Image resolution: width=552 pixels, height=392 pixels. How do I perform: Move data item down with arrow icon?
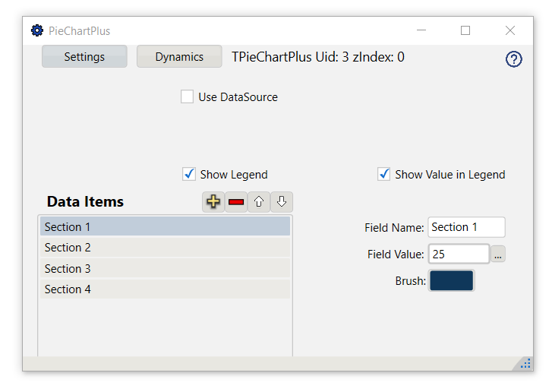281,202
